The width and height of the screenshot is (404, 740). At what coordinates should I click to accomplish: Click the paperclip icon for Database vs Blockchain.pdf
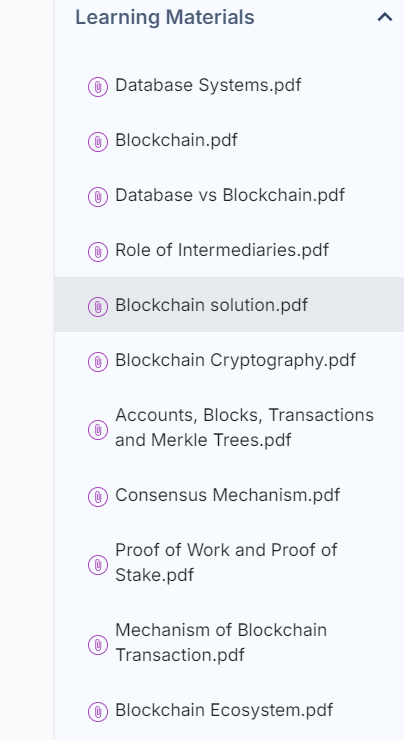(98, 197)
